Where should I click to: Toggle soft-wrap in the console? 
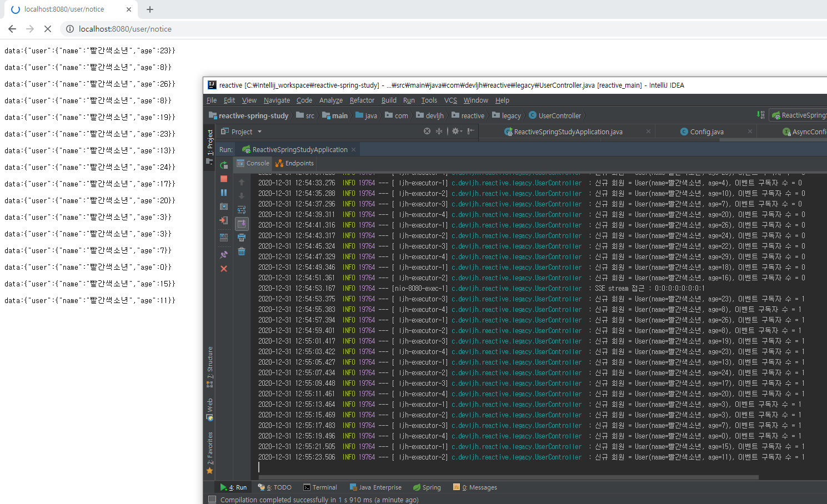242,210
